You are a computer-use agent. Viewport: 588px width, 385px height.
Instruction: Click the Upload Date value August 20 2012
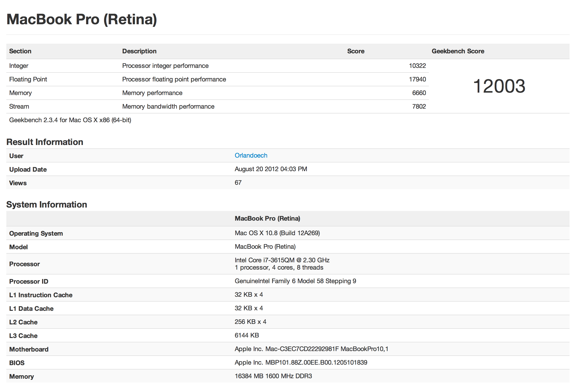pos(271,169)
